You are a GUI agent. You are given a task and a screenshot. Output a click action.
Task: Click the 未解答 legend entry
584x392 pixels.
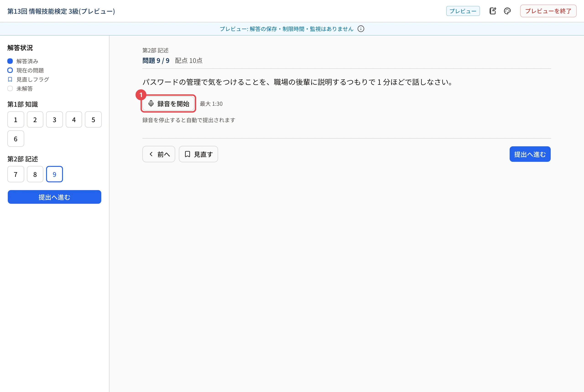coord(20,89)
